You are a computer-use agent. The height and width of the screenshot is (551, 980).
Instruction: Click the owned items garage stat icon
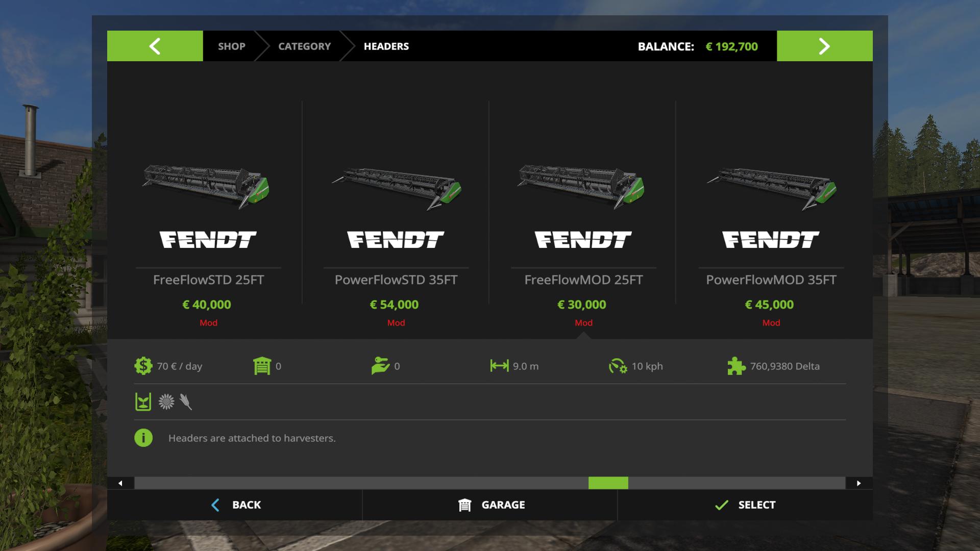coord(262,366)
